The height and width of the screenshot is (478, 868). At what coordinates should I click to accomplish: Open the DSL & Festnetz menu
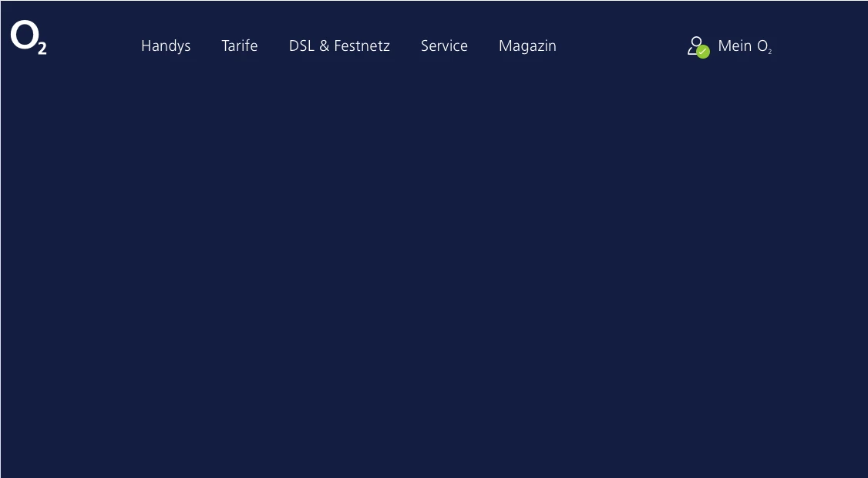(339, 45)
